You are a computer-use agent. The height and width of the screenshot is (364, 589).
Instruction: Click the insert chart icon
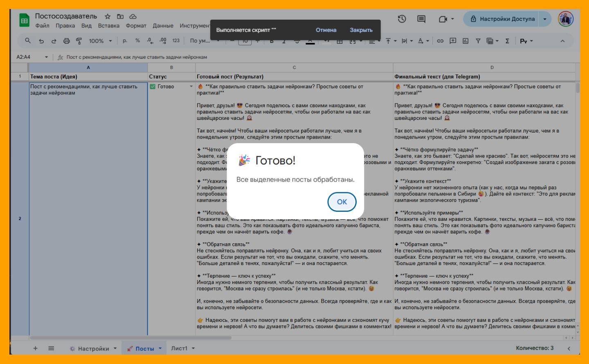pos(465,41)
